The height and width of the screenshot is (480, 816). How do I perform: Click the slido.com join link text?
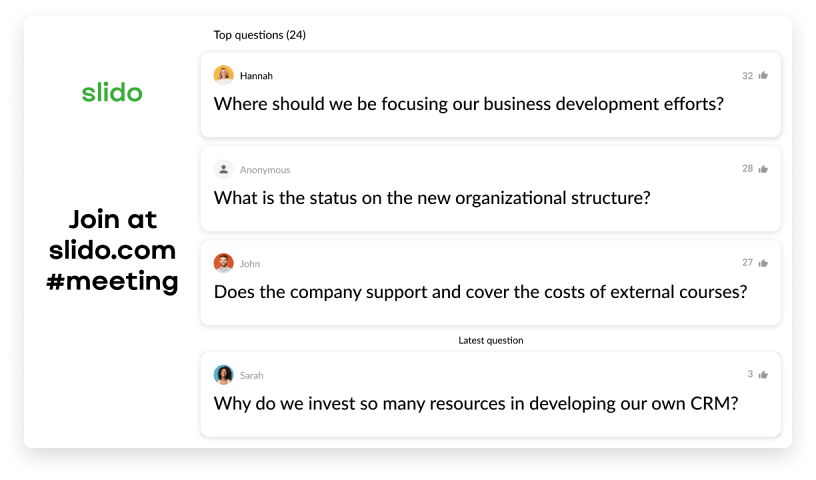112,250
